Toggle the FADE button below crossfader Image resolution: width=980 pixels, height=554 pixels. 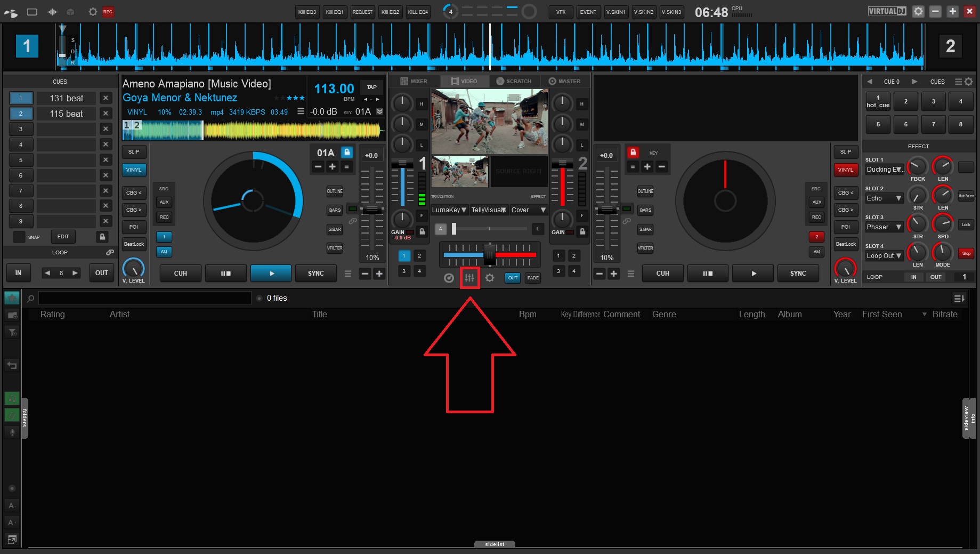coord(533,278)
